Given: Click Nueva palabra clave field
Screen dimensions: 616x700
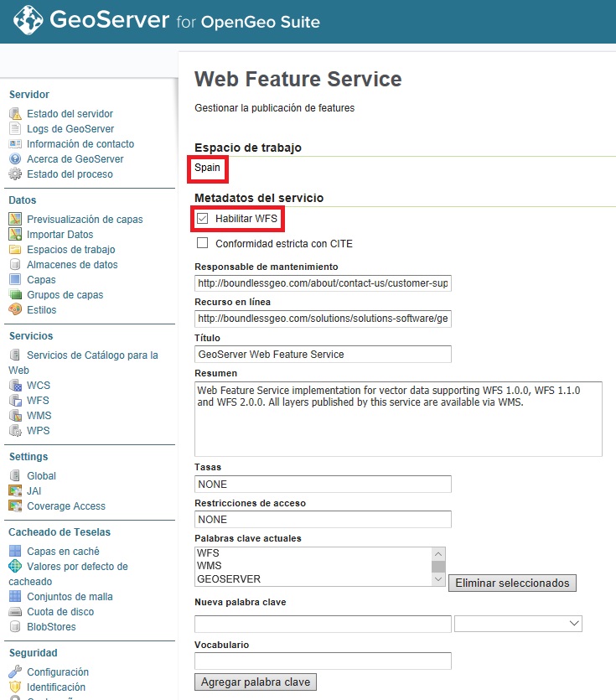Looking at the screenshot, I should coord(323,624).
